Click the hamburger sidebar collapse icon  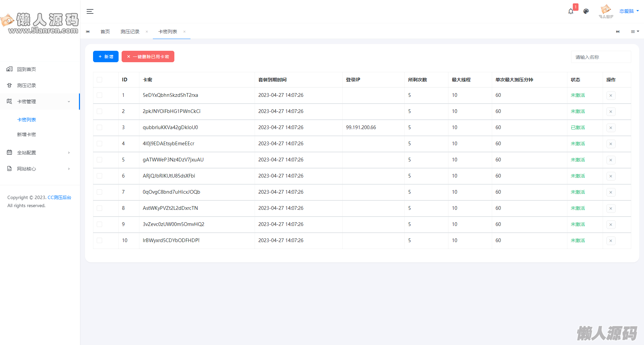tap(90, 11)
